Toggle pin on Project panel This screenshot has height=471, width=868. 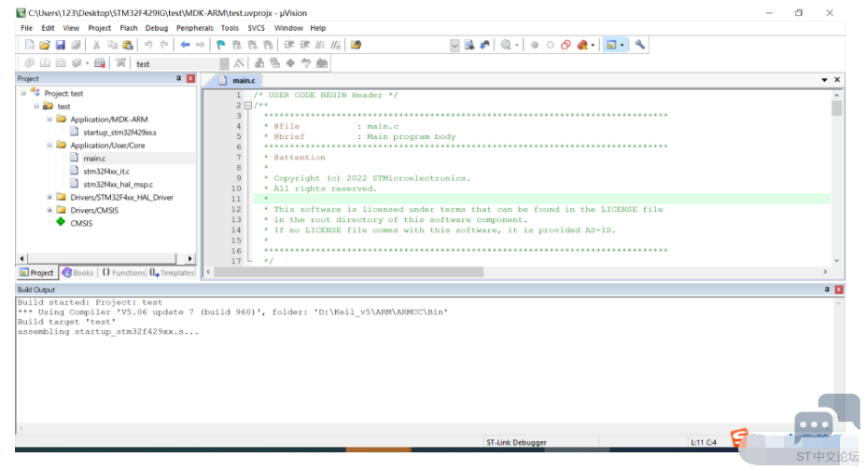(179, 79)
